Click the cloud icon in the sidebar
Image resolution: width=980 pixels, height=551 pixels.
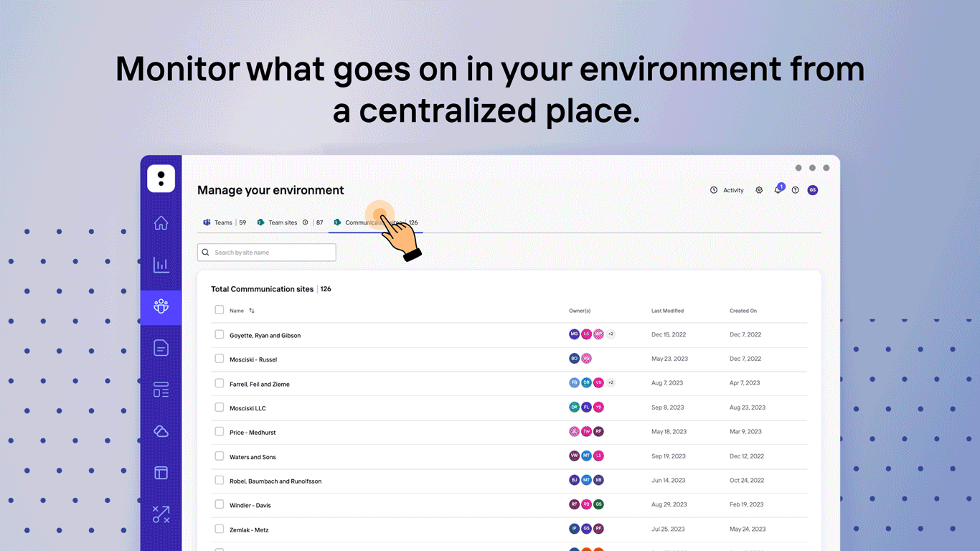(161, 430)
